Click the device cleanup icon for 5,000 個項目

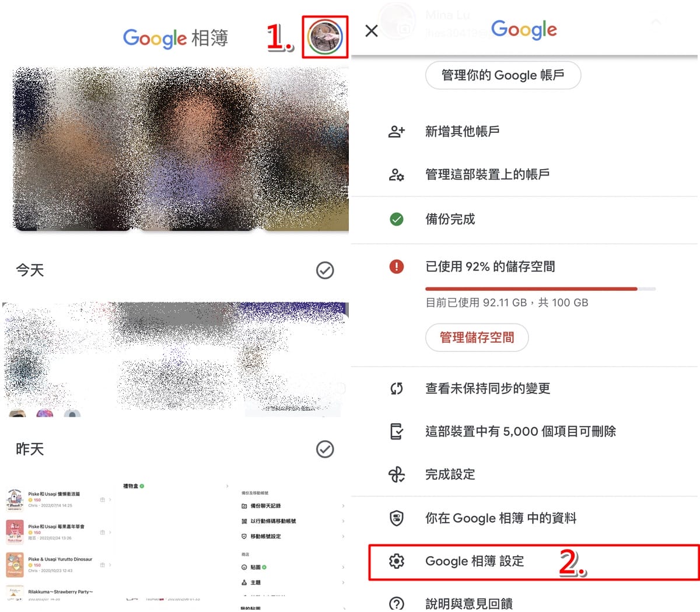click(397, 431)
